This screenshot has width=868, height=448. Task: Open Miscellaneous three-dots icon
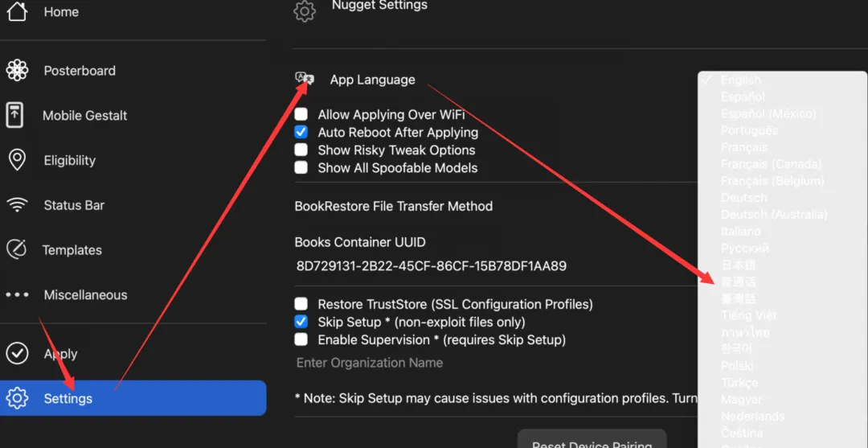click(17, 294)
